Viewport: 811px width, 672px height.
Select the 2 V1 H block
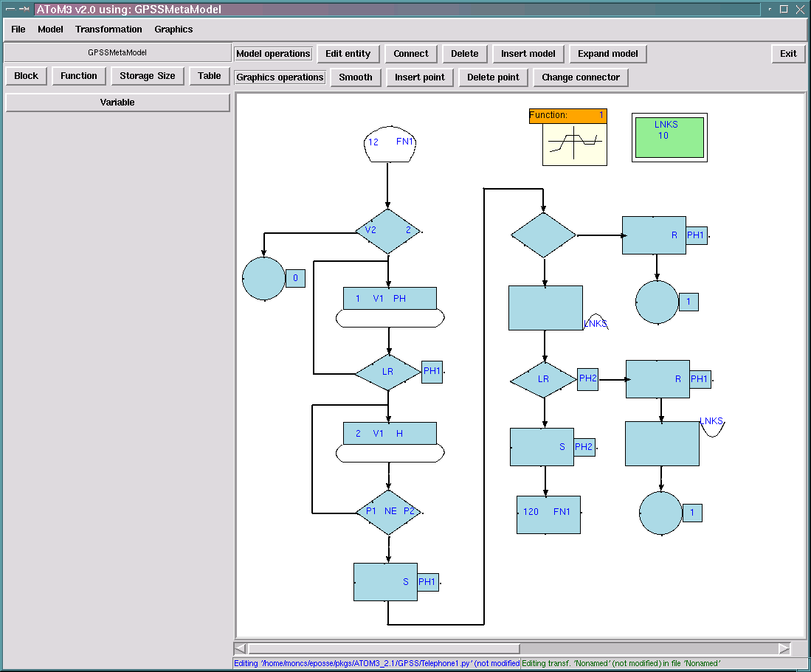(390, 443)
